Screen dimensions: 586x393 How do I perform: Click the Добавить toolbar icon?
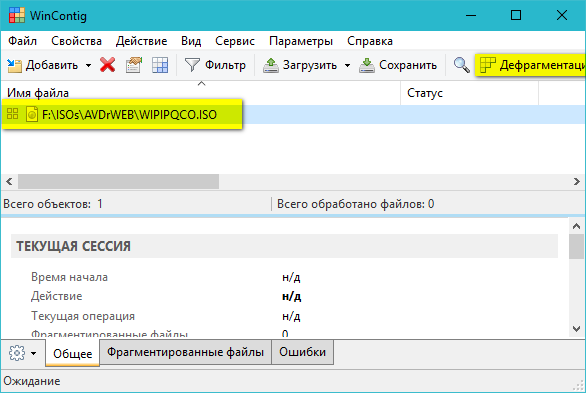(15, 65)
